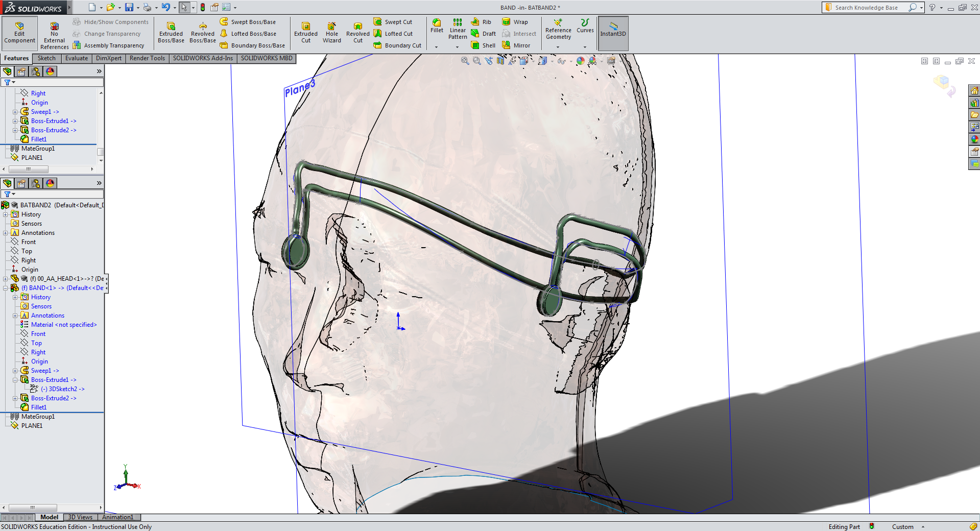Image resolution: width=980 pixels, height=531 pixels.
Task: Switch to 3D Views bottom tab
Action: pos(80,517)
